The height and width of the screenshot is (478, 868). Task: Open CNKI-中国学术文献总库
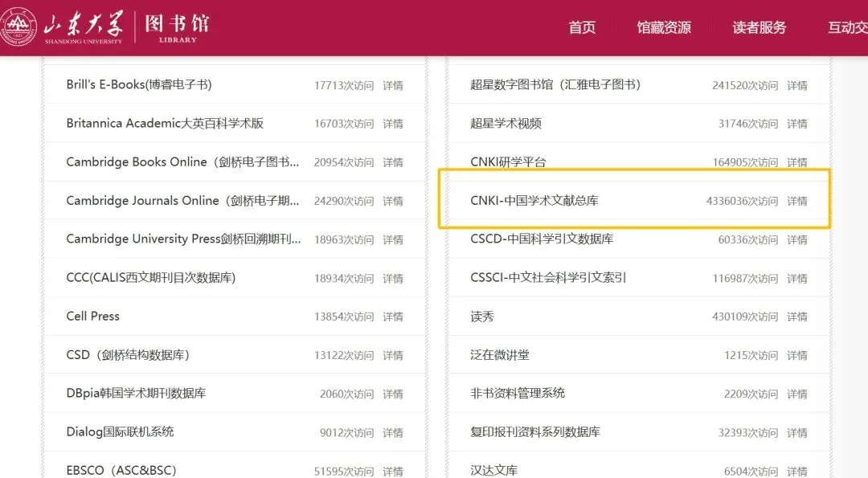point(534,200)
